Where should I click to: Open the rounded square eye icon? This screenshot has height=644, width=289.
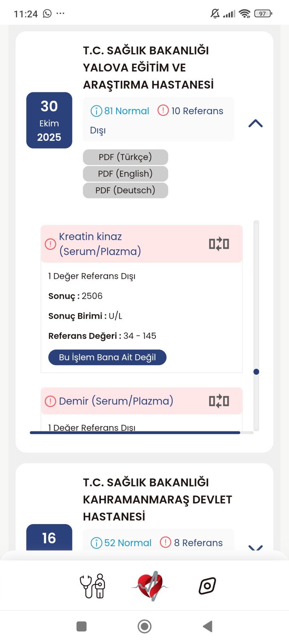[207, 586]
